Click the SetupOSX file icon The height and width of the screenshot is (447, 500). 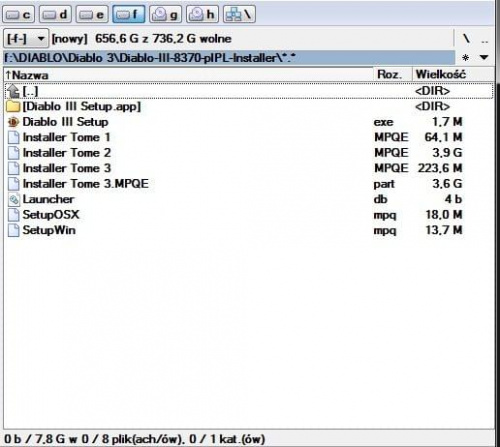tap(13, 215)
